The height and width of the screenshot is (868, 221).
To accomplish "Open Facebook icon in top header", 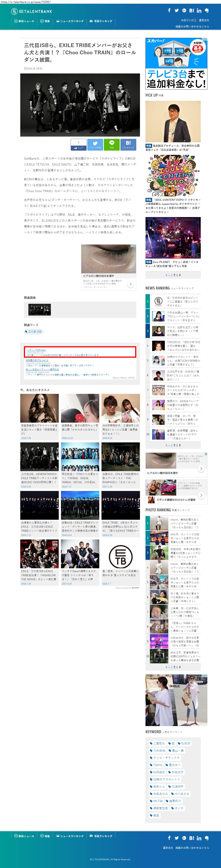I will (x=169, y=11).
